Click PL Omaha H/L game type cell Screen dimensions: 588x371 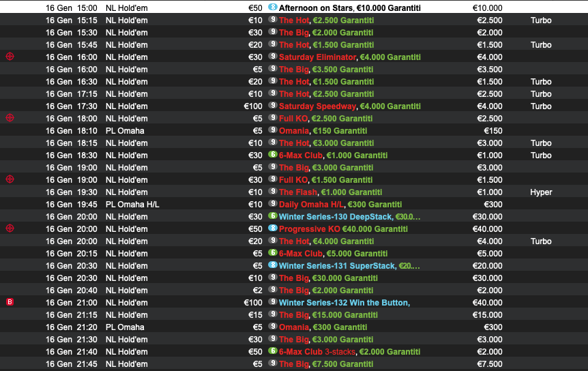pyautogui.click(x=132, y=204)
